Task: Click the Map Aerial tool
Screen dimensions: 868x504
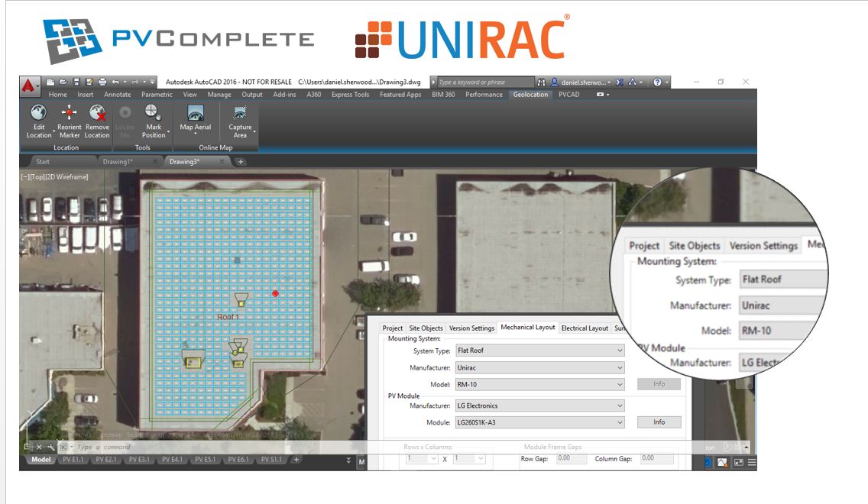Action: coord(196,118)
